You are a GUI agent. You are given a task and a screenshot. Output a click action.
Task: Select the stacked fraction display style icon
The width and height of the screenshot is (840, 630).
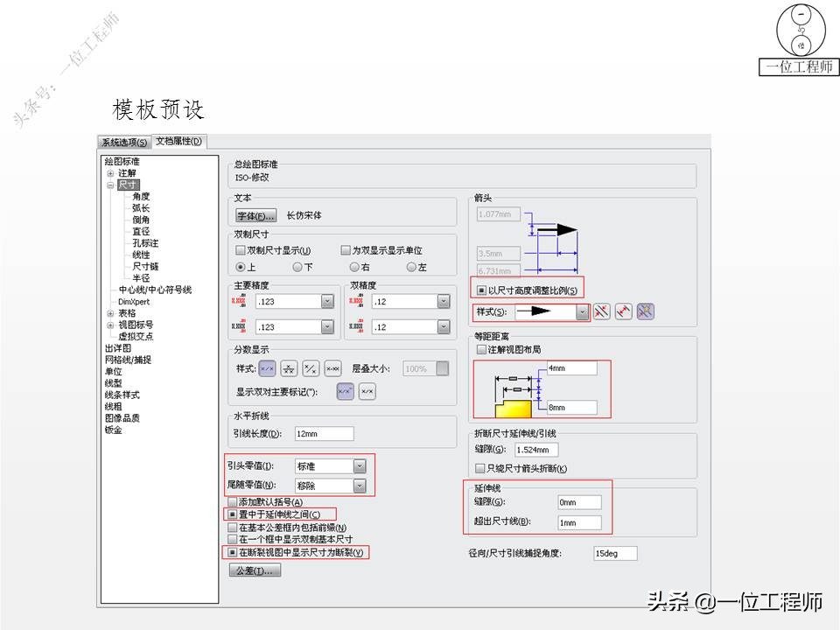(289, 367)
